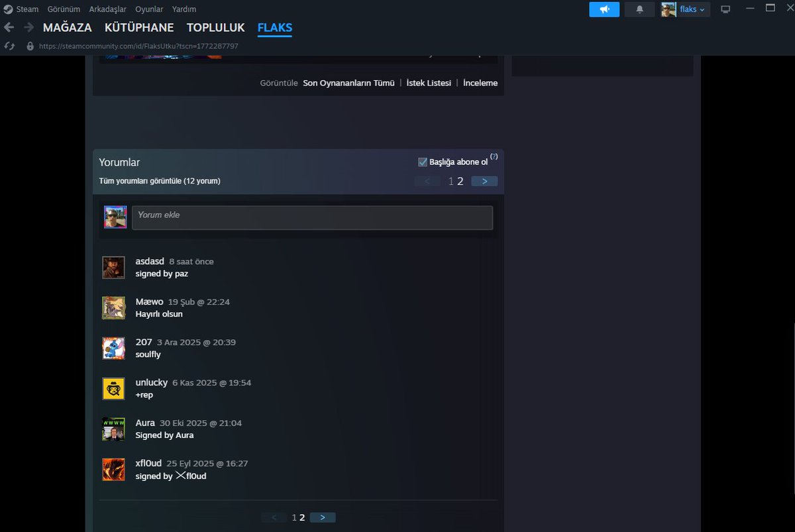Select page 1 in bottom pagination

click(295, 517)
